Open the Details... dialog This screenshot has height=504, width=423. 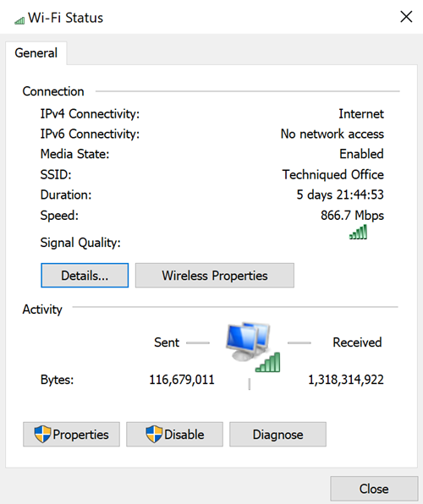click(85, 276)
